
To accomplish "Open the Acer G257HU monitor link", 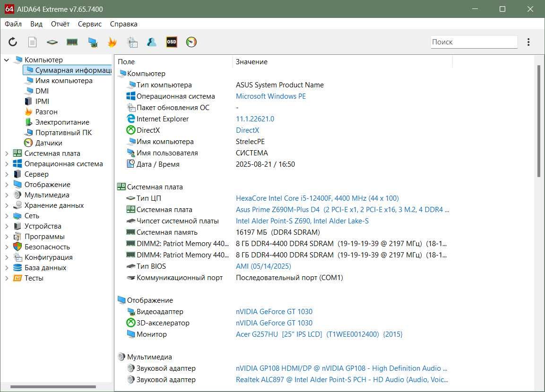I will [319, 334].
